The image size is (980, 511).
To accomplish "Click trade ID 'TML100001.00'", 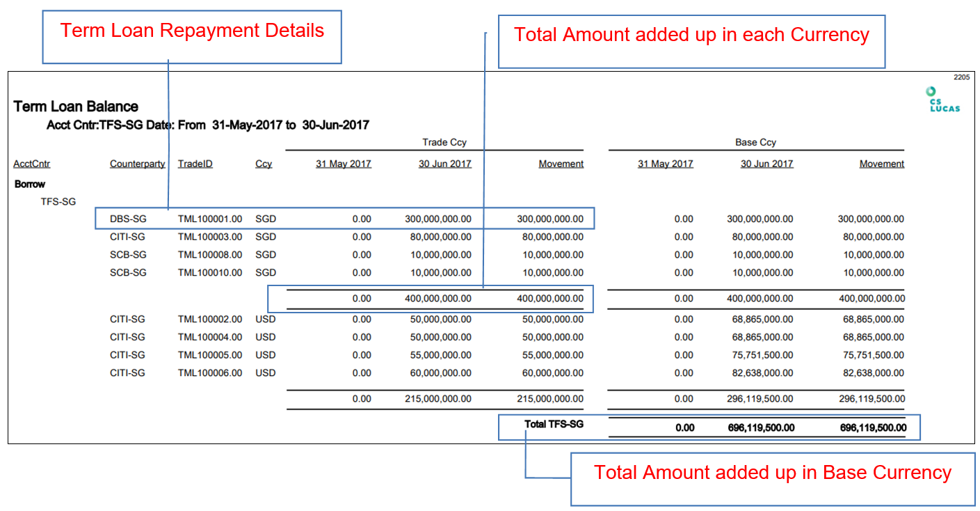I will tap(210, 219).
